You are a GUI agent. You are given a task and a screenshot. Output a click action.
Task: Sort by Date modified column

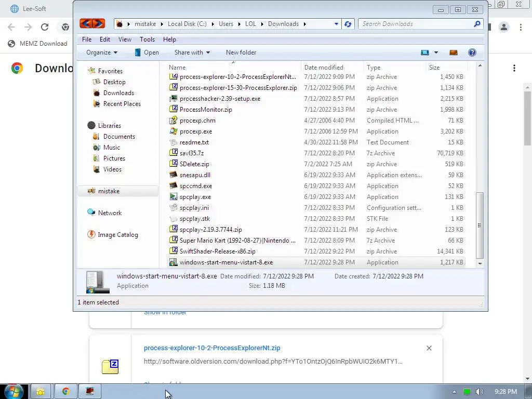[332, 67]
